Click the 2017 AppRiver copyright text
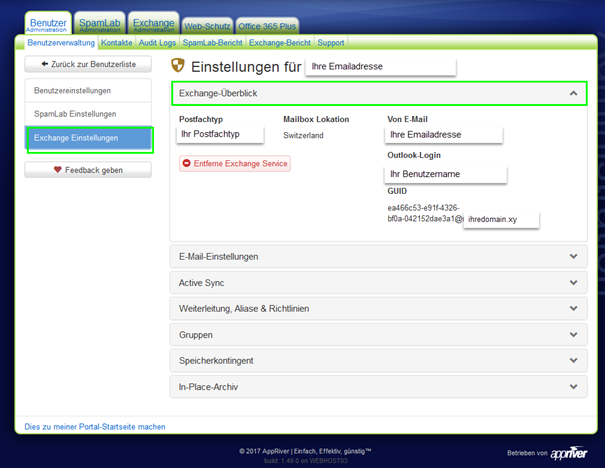Screen dimensions: 605x468 (x=305, y=451)
